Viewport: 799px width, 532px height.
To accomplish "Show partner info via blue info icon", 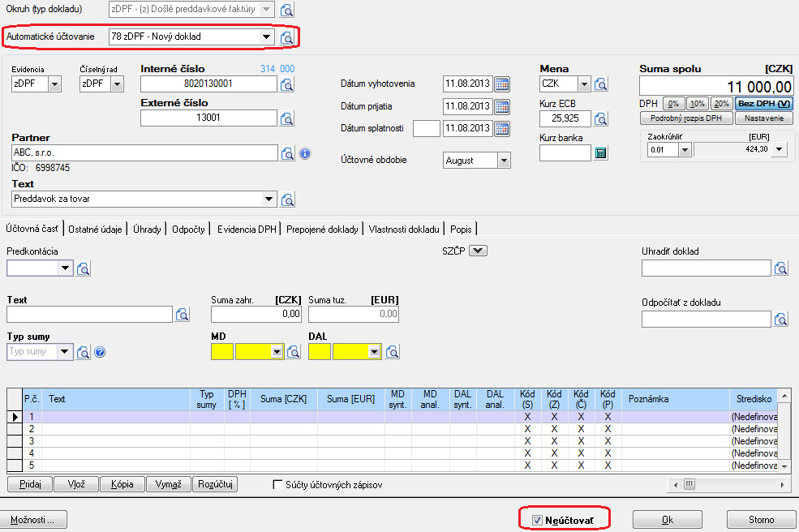I will point(305,153).
